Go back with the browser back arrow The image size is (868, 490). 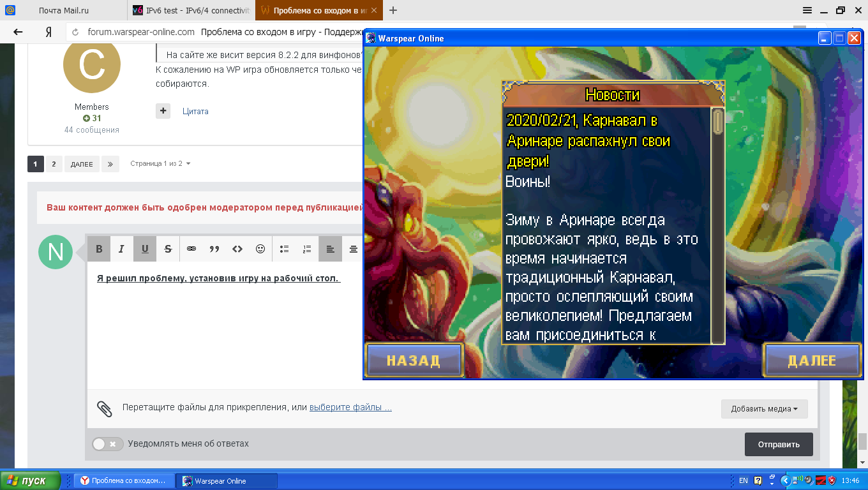[x=18, y=32]
